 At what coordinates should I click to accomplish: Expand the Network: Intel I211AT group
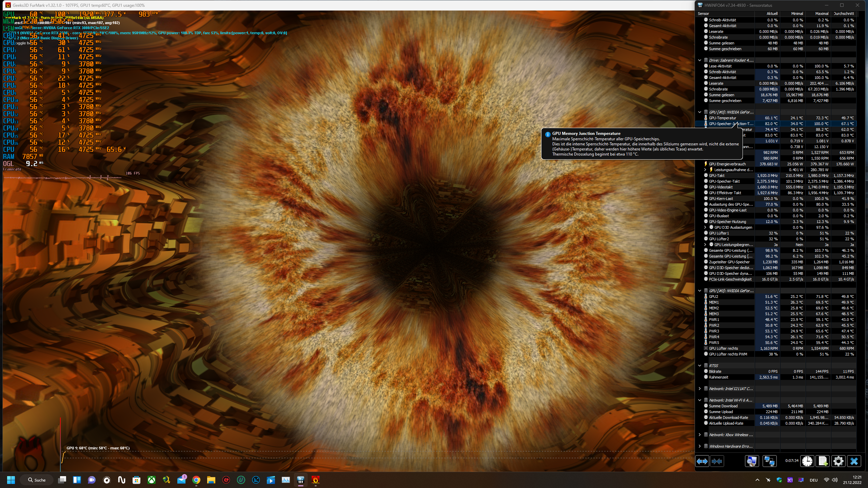tap(699, 389)
